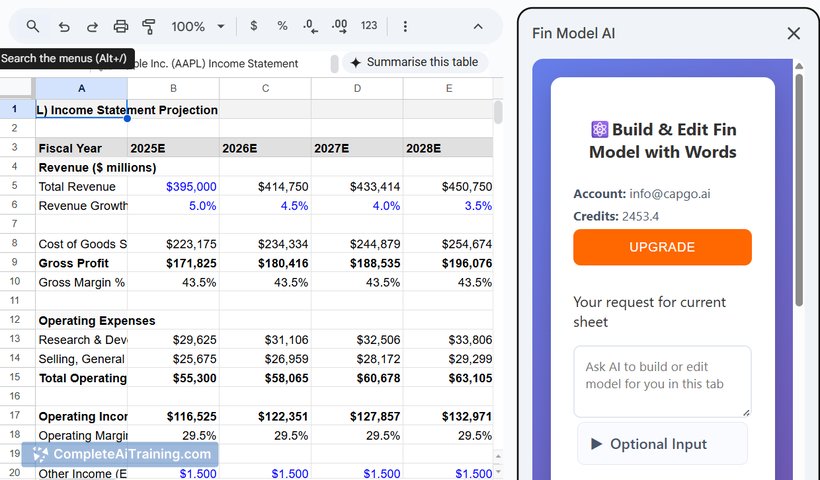Format as percent with % button

282,26
